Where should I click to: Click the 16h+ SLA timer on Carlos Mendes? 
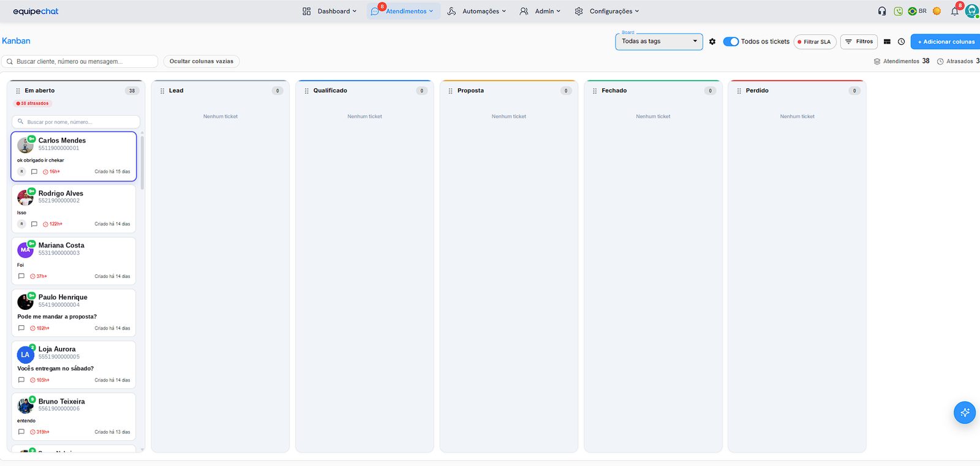tap(51, 172)
